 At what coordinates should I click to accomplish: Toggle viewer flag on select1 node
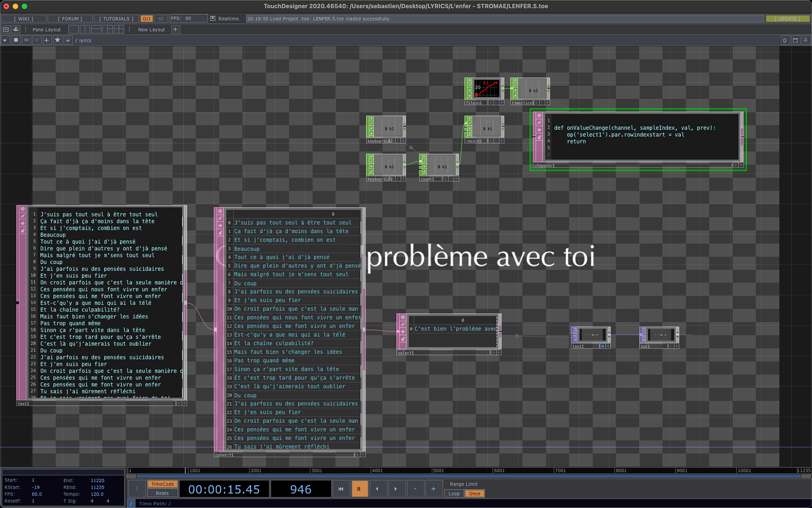(x=403, y=317)
